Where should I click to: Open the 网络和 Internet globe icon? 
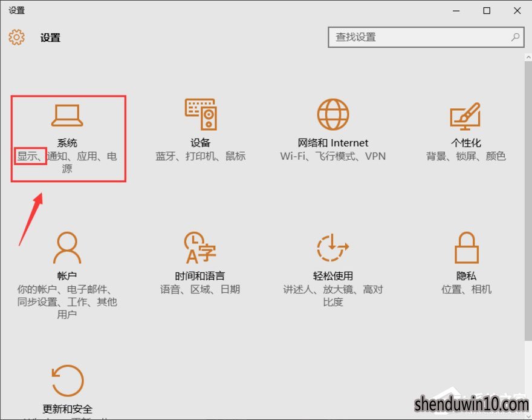[x=333, y=114]
